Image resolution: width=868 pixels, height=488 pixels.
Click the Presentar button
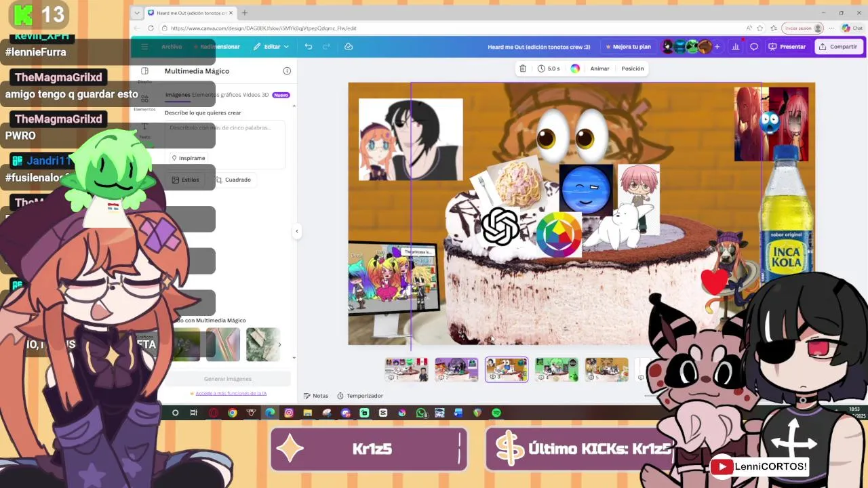[787, 47]
